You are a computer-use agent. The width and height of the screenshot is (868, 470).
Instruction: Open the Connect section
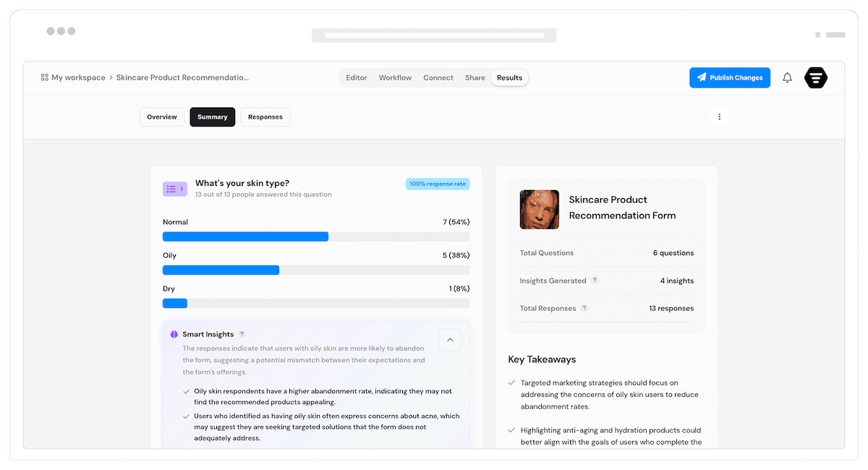coord(438,77)
